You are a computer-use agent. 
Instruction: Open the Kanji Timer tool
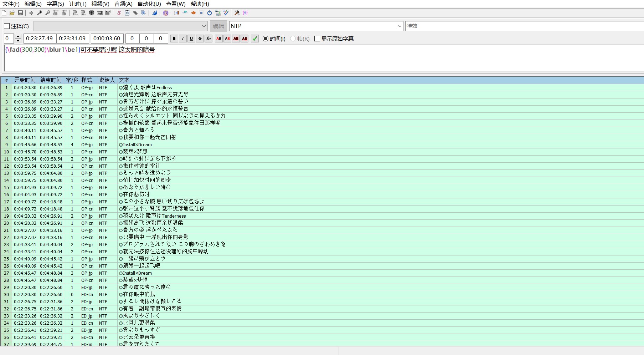coord(218,13)
